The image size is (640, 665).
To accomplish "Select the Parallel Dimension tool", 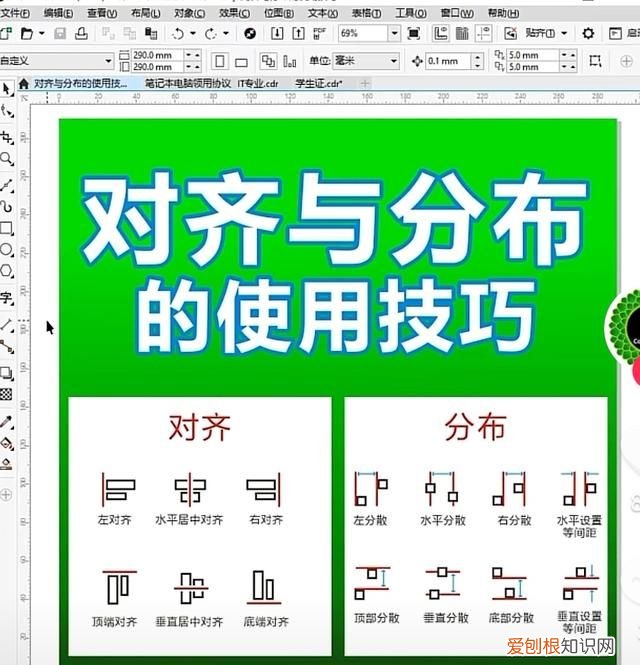I will point(7,325).
